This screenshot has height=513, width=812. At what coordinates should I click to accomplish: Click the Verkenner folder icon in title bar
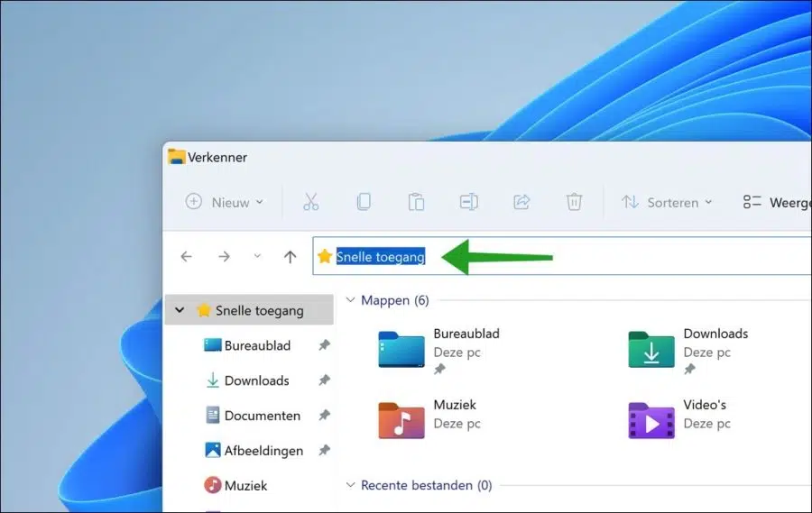pyautogui.click(x=177, y=157)
